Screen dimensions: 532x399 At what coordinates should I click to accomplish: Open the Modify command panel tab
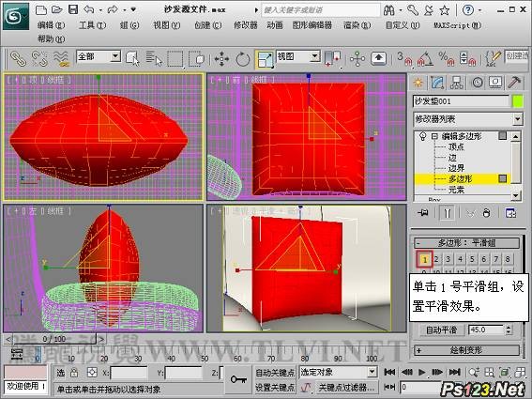tap(437, 83)
